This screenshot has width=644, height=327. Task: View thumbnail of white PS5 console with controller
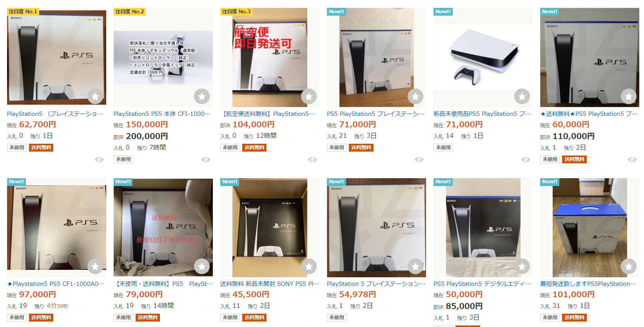483,57
